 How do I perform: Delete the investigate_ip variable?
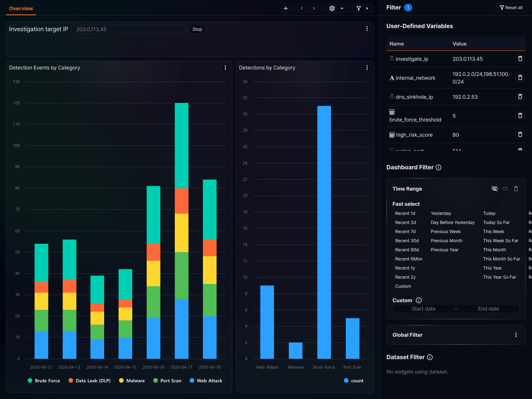(520, 59)
